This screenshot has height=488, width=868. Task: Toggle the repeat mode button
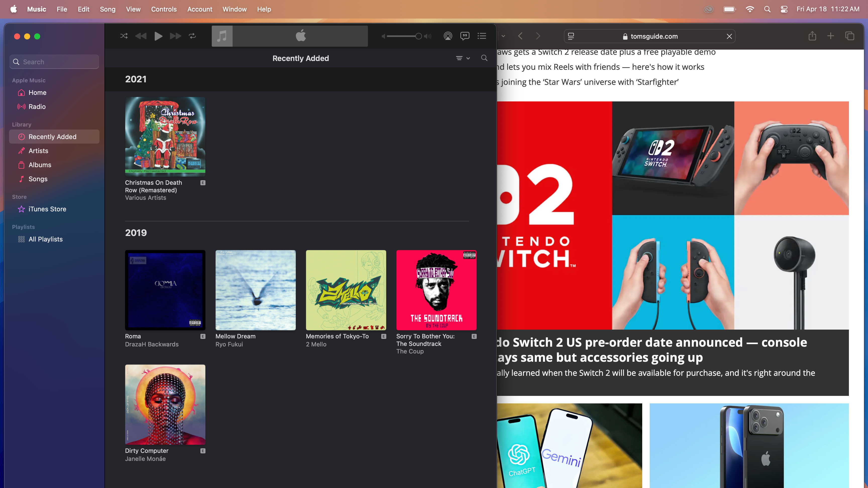(192, 36)
